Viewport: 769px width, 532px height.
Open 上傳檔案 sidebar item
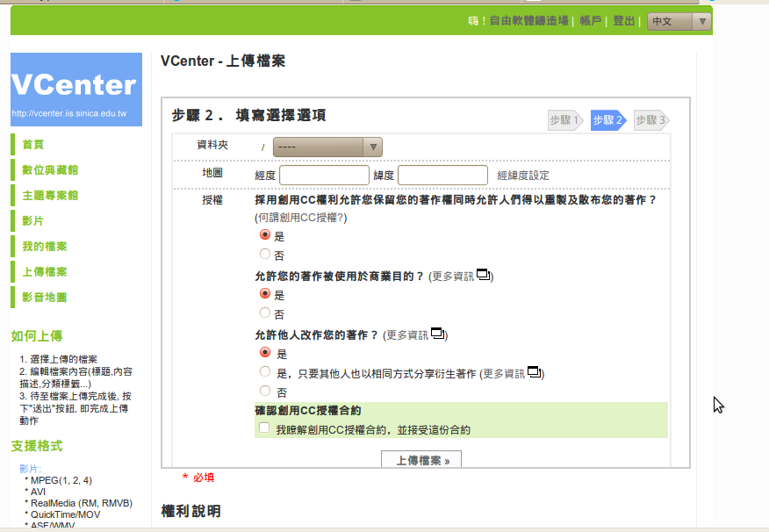44,272
